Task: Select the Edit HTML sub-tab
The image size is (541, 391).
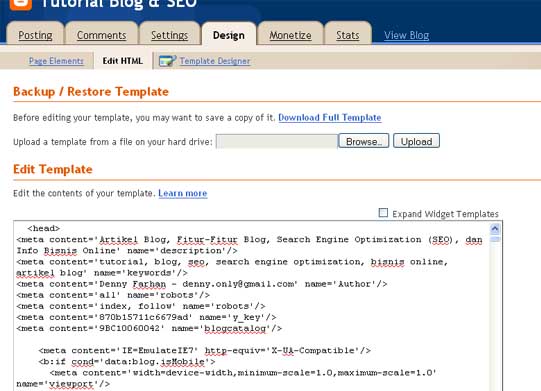Action: (x=122, y=61)
